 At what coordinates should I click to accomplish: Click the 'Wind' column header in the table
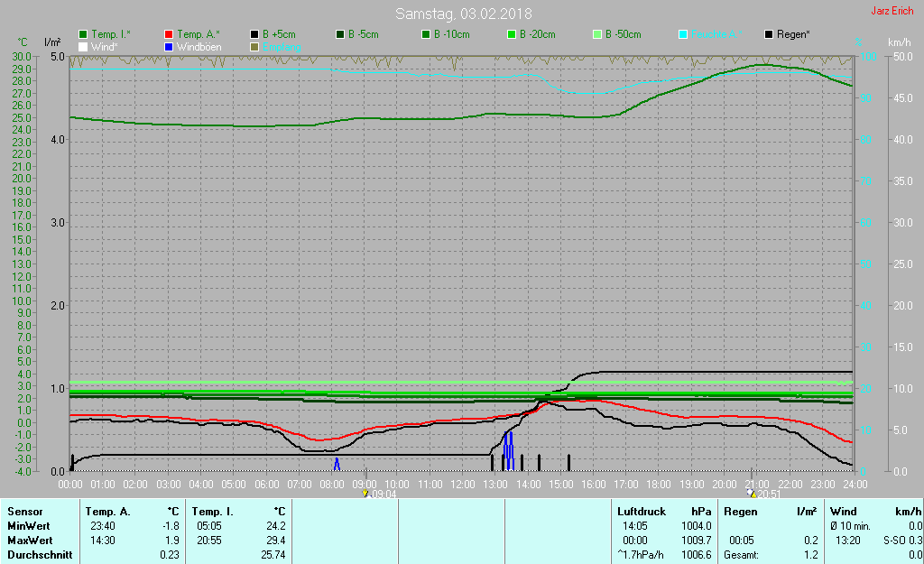843,512
